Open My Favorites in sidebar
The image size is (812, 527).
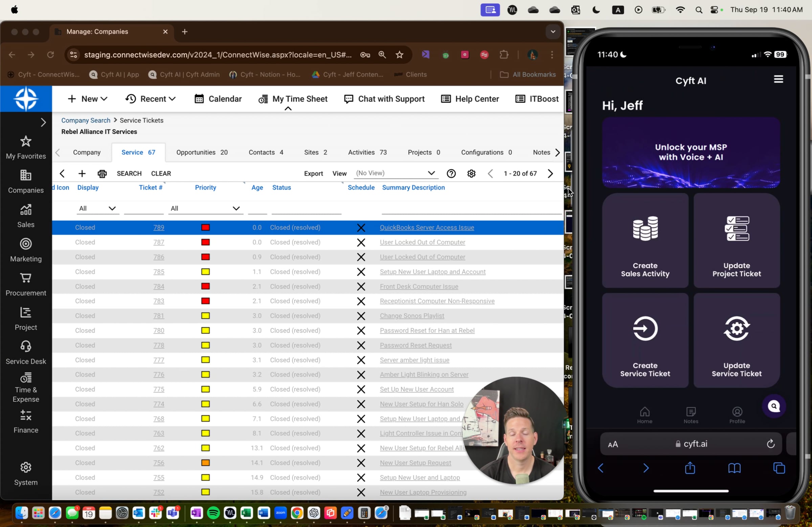[x=26, y=148]
